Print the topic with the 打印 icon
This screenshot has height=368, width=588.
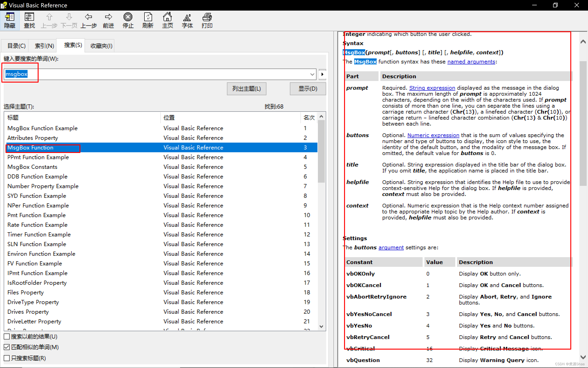click(207, 20)
